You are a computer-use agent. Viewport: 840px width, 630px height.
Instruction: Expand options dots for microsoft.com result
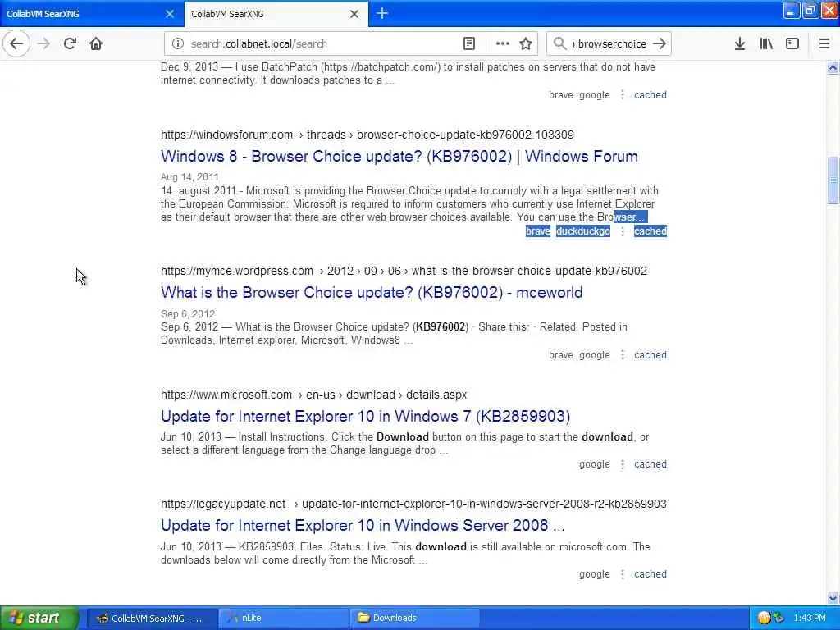(623, 464)
